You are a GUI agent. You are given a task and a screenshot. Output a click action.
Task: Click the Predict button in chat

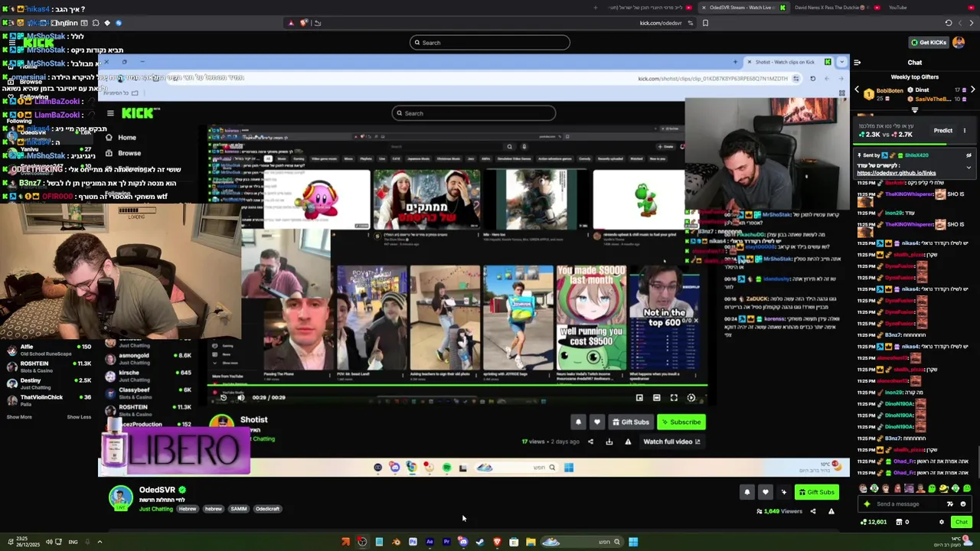(942, 131)
